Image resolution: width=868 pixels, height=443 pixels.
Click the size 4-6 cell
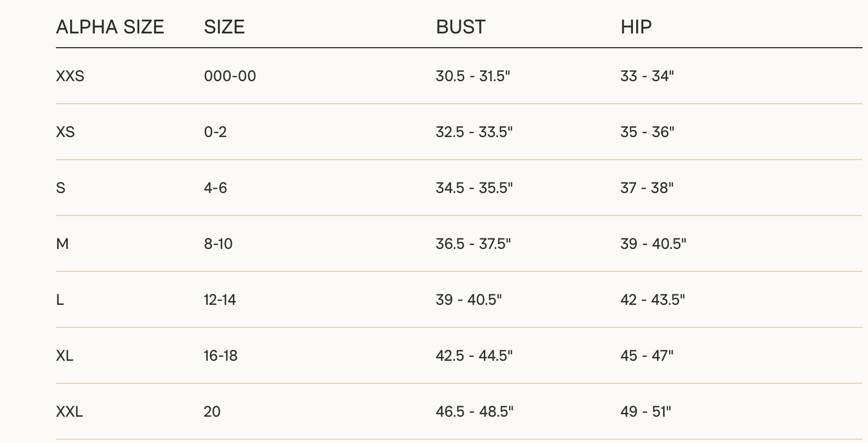pyautogui.click(x=215, y=188)
